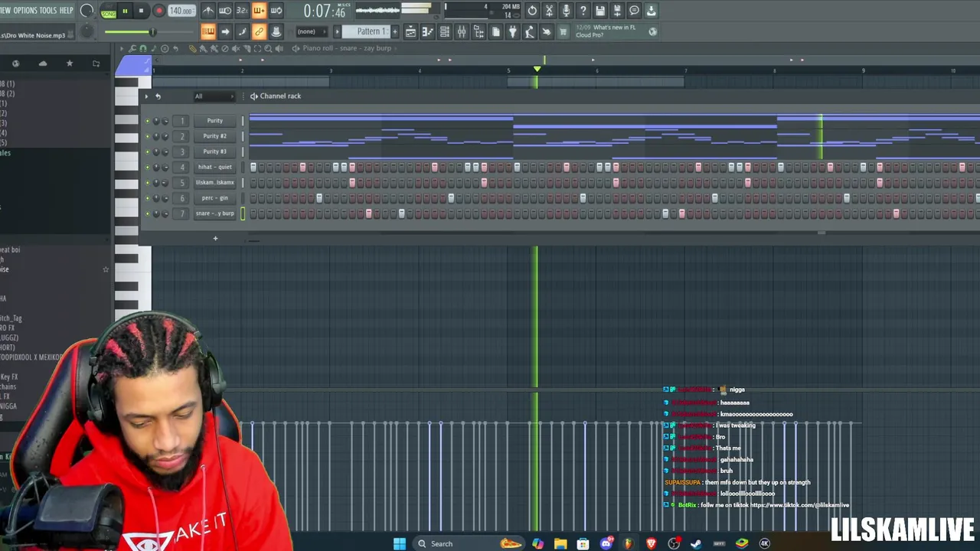Toggle the multilink to controllers icon
The width and height of the screenshot is (980, 551).
pyautogui.click(x=259, y=31)
